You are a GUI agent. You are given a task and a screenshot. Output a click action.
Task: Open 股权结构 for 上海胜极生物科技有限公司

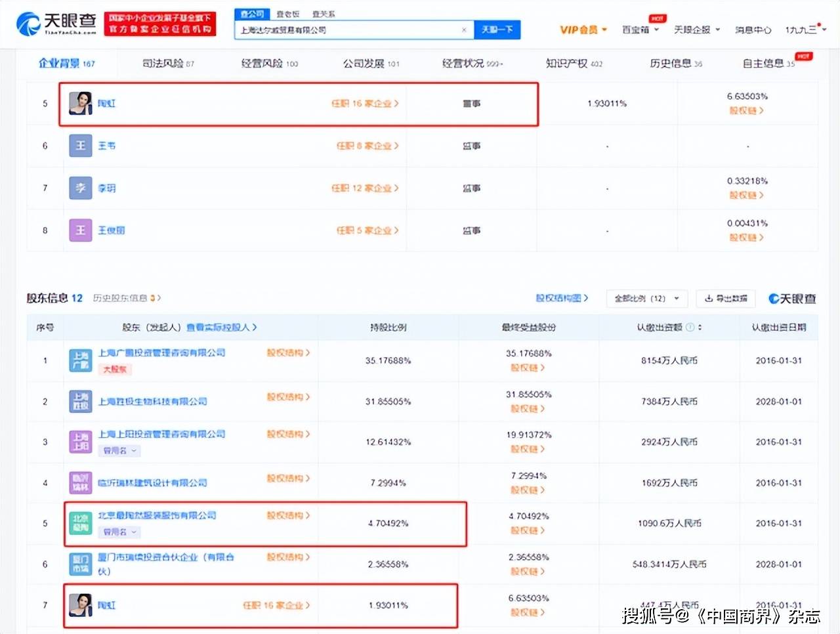pyautogui.click(x=288, y=397)
